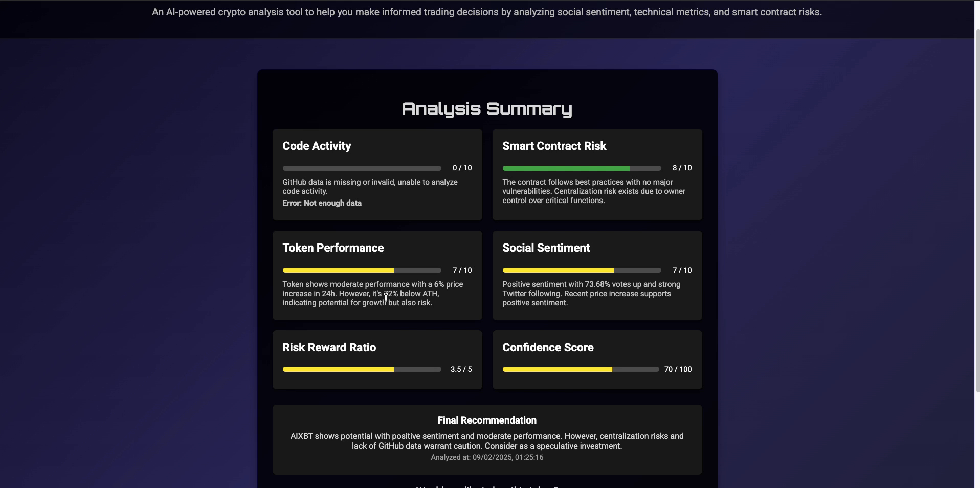
Task: Click the 'Analyzed at' timestamp text
Action: coord(487,457)
